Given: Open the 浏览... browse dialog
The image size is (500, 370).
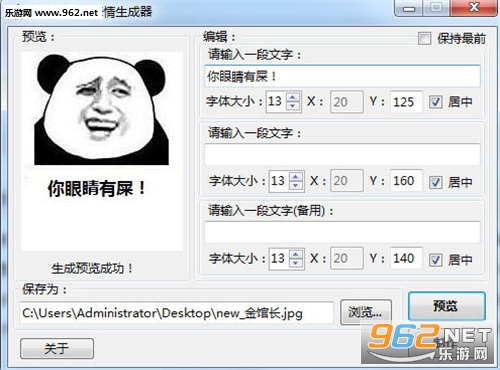Looking at the screenshot, I should point(366,312).
